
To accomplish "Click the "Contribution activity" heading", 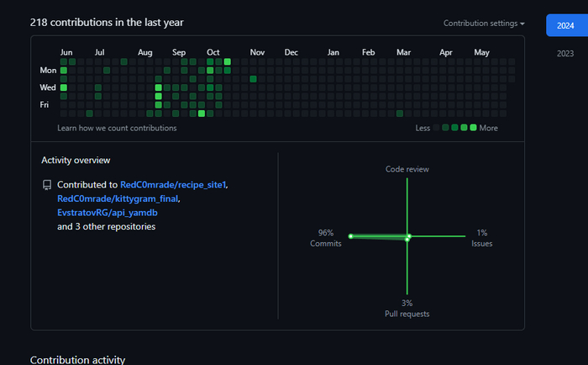I will (77, 359).
